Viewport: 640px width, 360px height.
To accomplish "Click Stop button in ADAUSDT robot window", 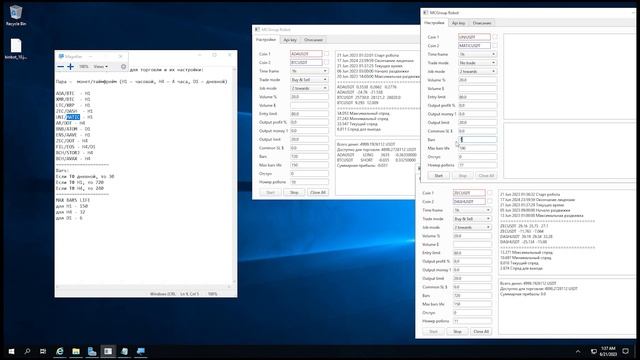I will (294, 192).
